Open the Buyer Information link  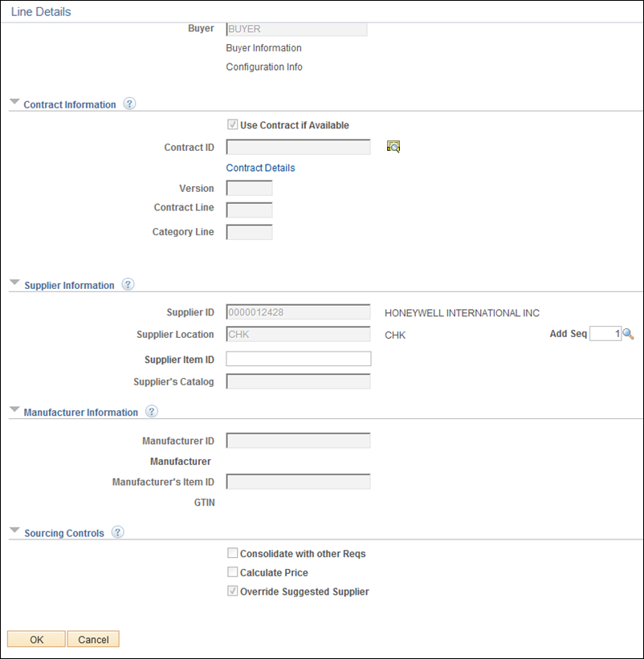coord(263,48)
